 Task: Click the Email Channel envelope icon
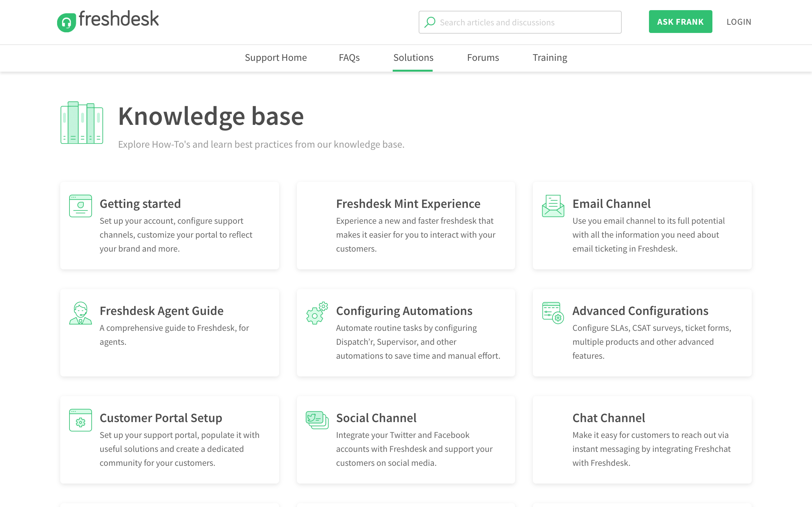tap(553, 206)
